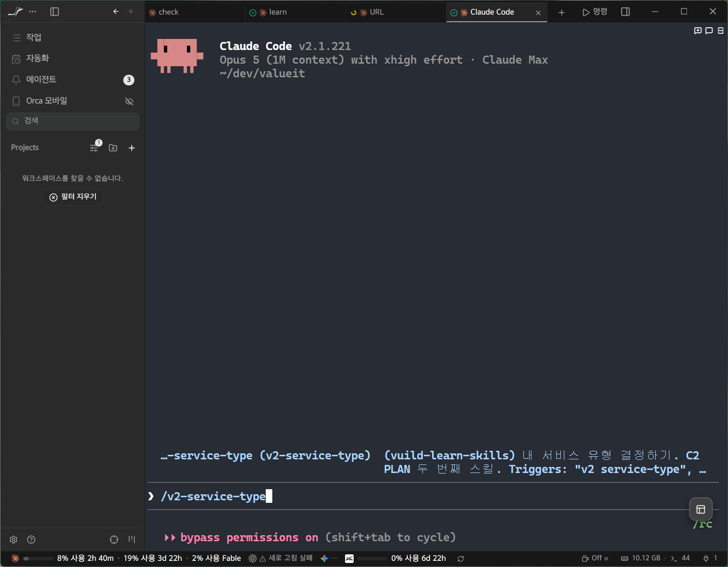The image size is (728, 567).
Task: Click the Claude Code pixel mascot
Action: [177, 56]
